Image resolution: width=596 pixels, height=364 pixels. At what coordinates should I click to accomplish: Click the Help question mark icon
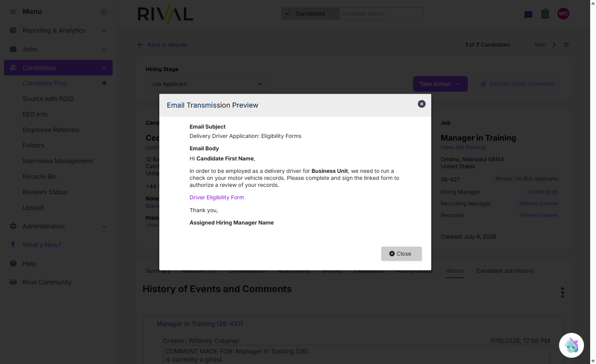(x=13, y=263)
